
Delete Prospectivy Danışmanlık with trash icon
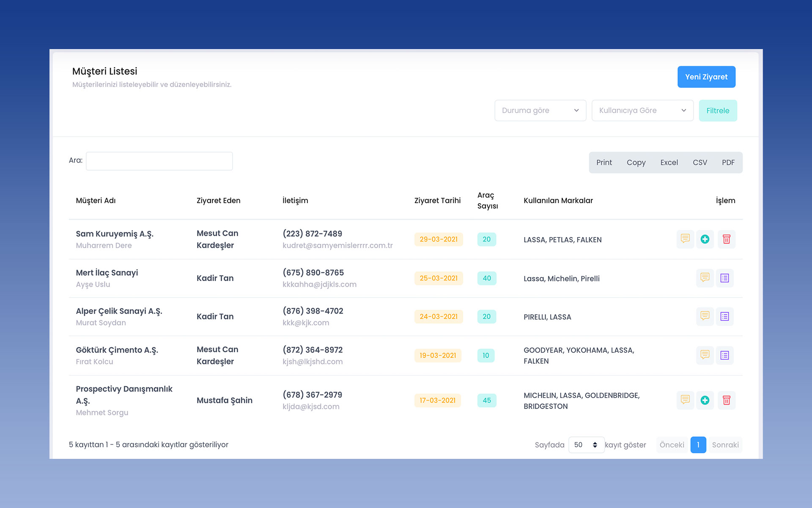(x=727, y=400)
